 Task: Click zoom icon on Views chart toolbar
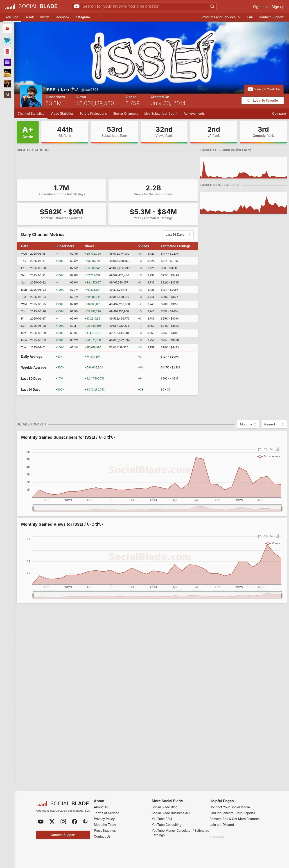coord(259,536)
